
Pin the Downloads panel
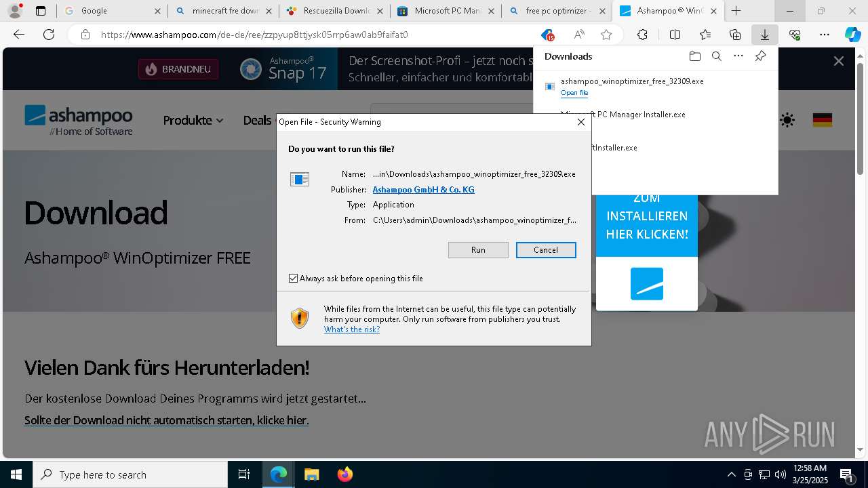pyautogui.click(x=760, y=56)
